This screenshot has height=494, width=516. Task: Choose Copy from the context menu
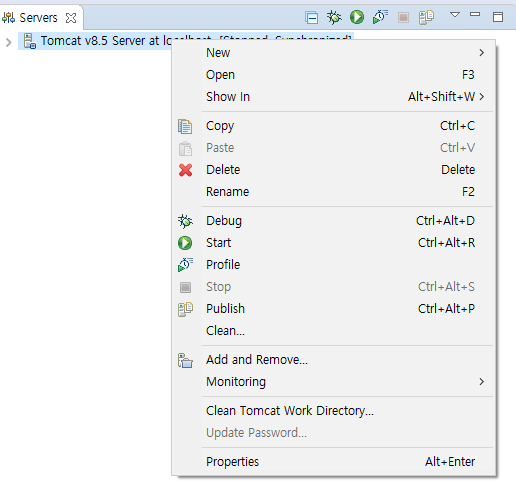click(x=334, y=126)
